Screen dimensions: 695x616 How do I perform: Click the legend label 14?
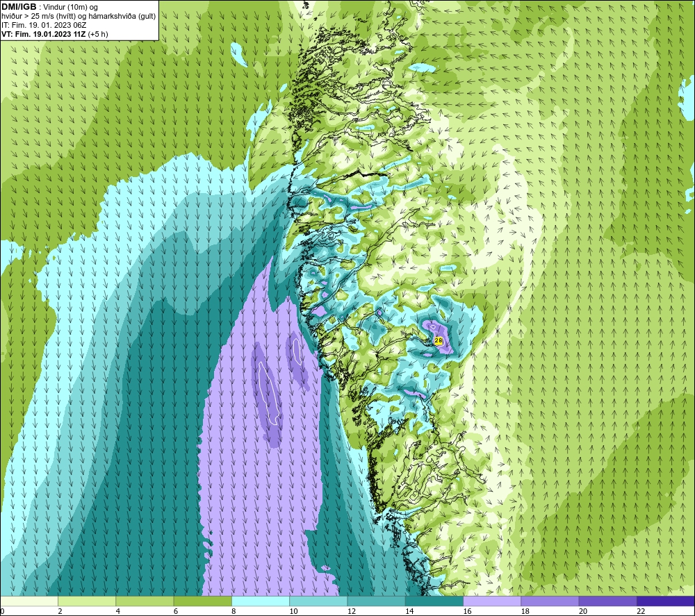pos(409,611)
